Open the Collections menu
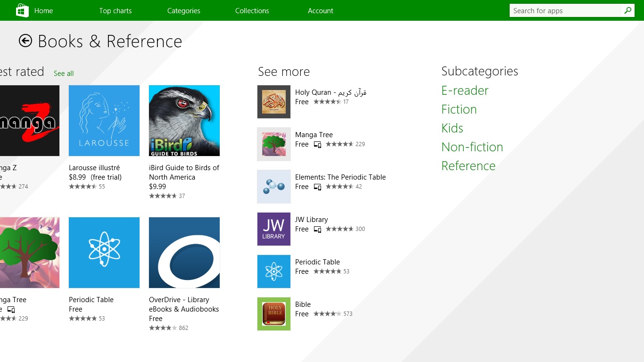The image size is (644, 362). click(252, 10)
